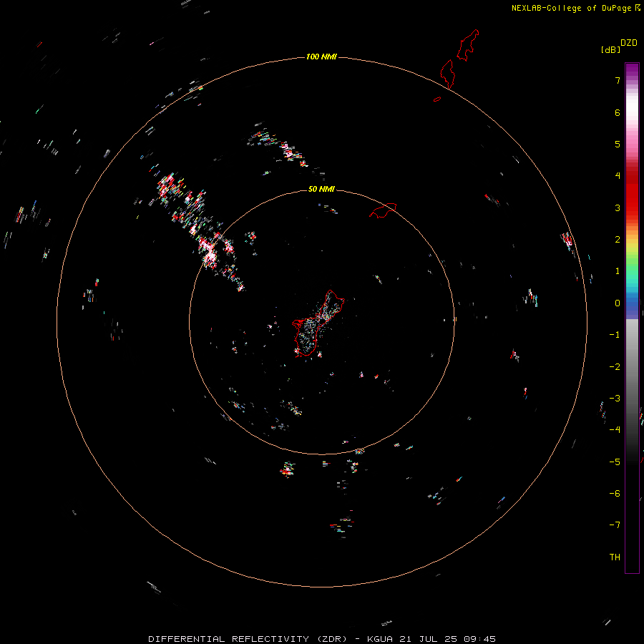Click the 6 value on the color scale
The image size is (644, 644).
pyautogui.click(x=618, y=112)
